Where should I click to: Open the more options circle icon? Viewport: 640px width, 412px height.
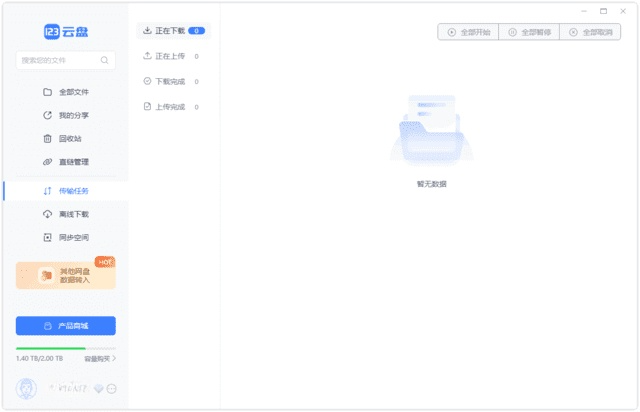[x=111, y=389]
